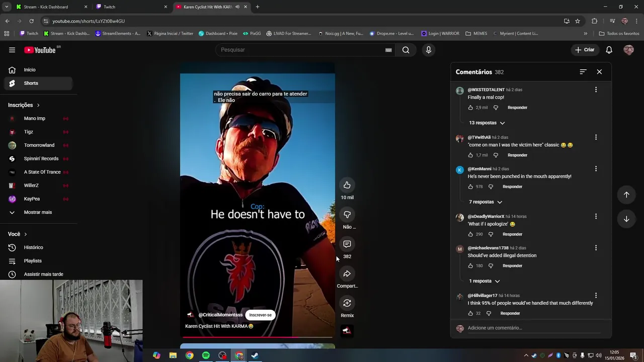The image size is (644, 362).
Task: Open options menu for @WXSTEDTALENT comment
Action: coord(596,89)
